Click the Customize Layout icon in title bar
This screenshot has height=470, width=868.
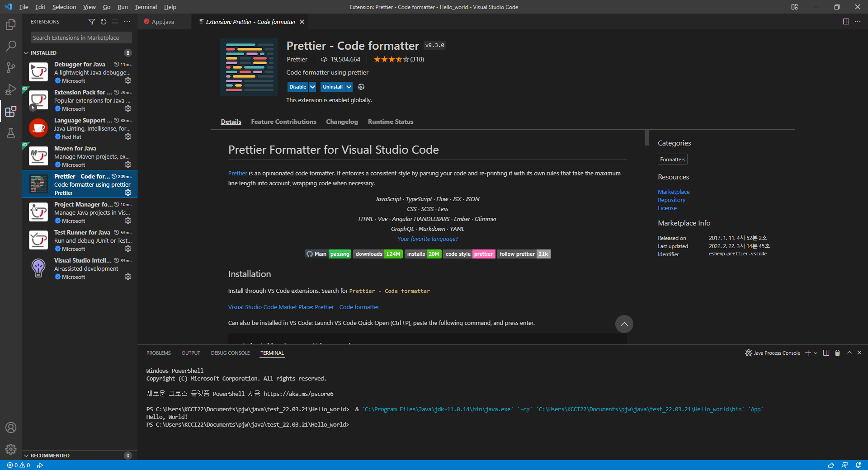click(x=794, y=7)
